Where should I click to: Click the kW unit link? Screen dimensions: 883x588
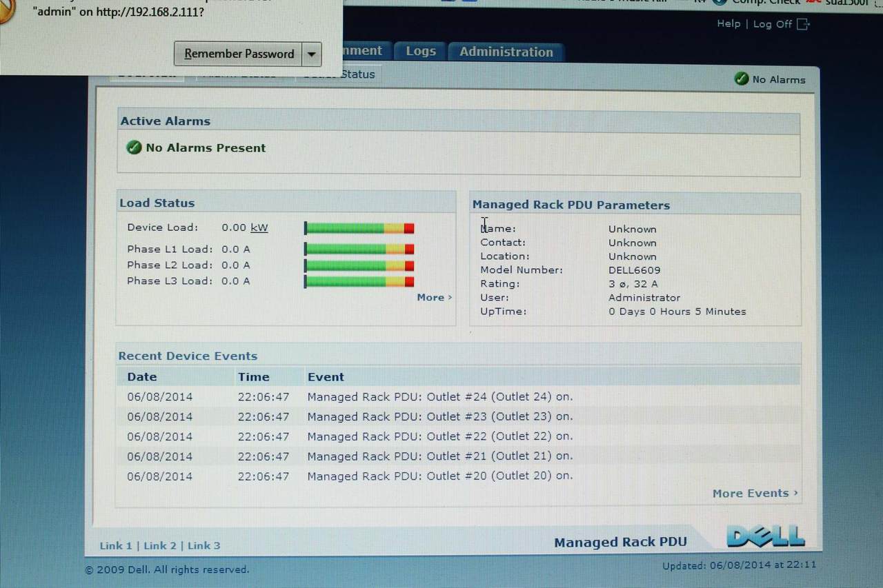click(x=259, y=227)
